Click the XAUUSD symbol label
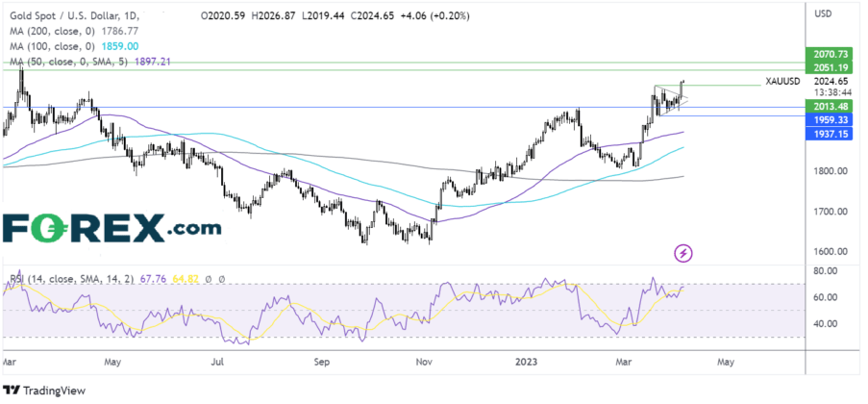868x404 pixels. 774,83
